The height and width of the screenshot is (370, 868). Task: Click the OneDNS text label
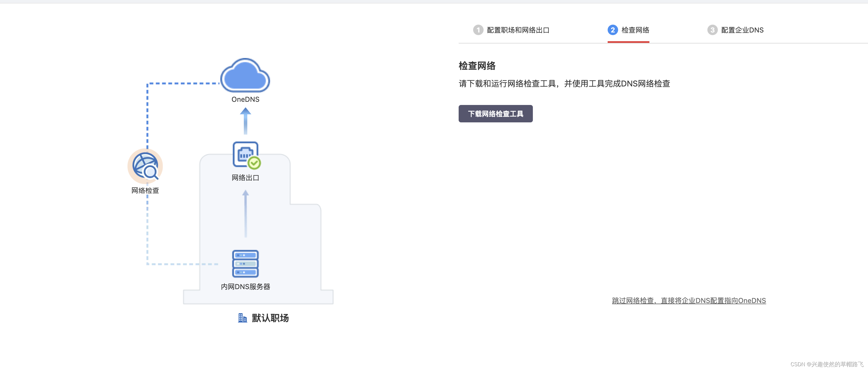(245, 99)
